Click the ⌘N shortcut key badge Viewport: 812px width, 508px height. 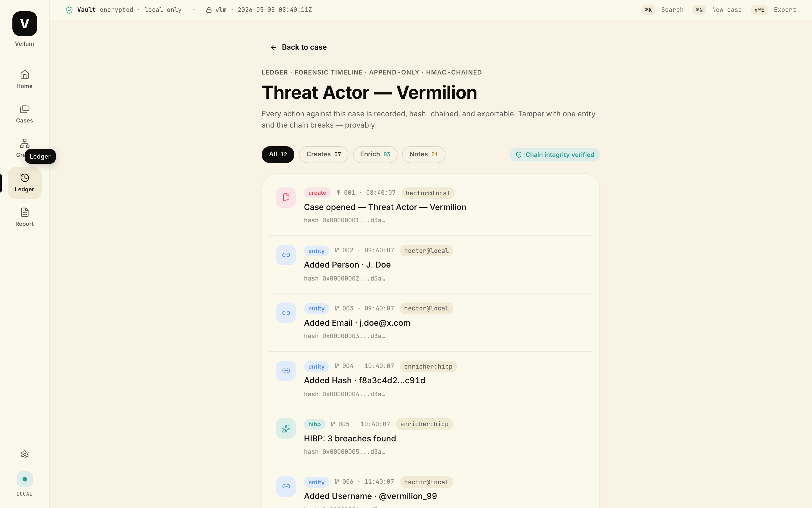click(x=699, y=10)
